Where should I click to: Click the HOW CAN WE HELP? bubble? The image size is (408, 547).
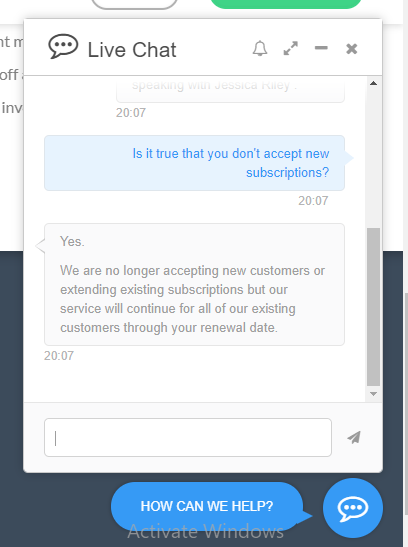point(207,506)
